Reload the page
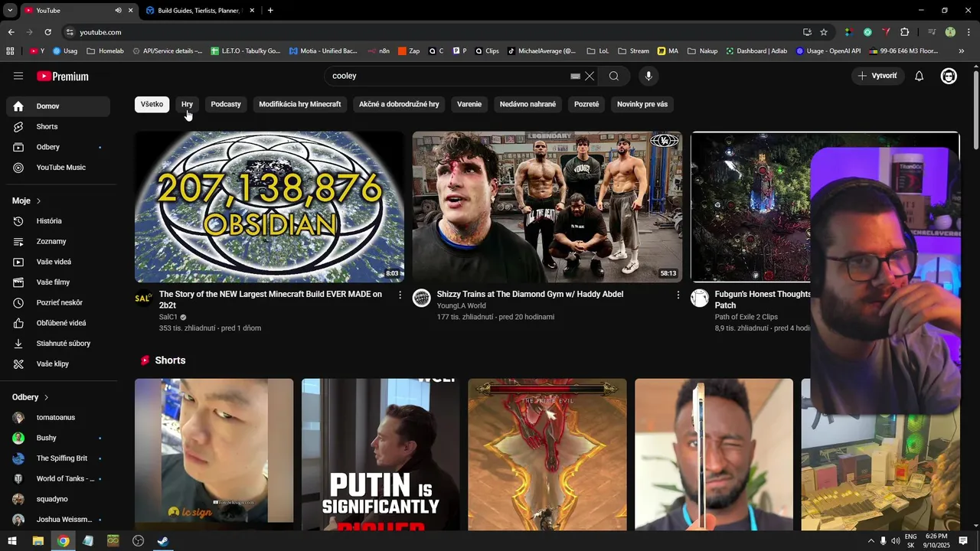980x551 pixels. (47, 32)
